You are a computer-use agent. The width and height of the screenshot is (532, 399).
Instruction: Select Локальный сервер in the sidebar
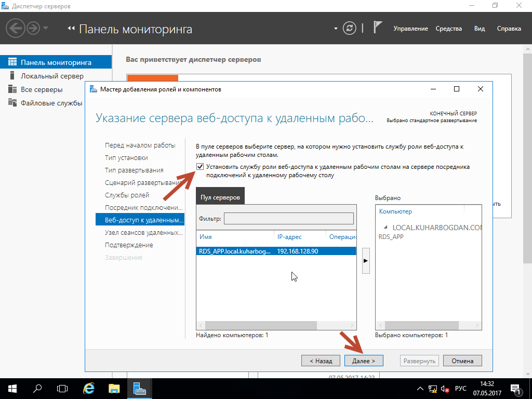tap(52, 76)
